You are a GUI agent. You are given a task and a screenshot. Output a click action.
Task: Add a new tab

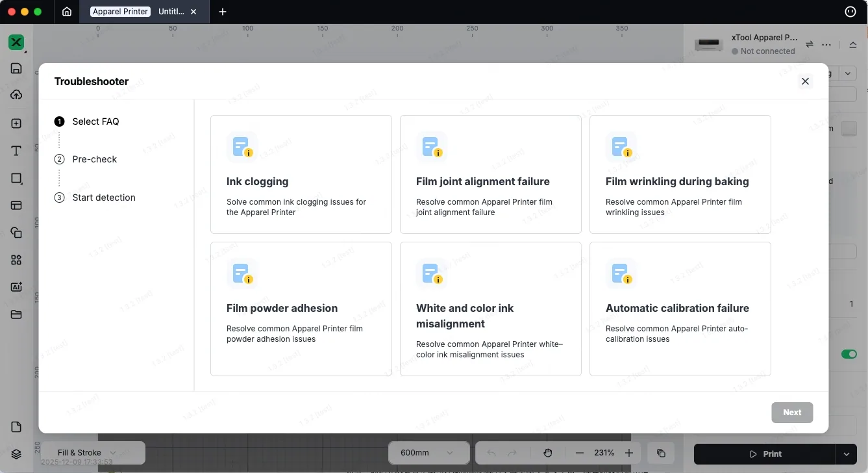pos(223,12)
